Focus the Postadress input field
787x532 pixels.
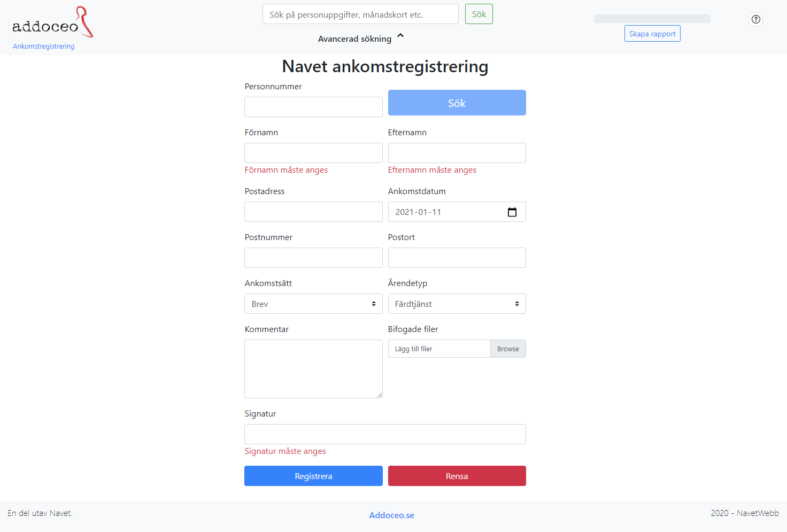[x=313, y=212]
